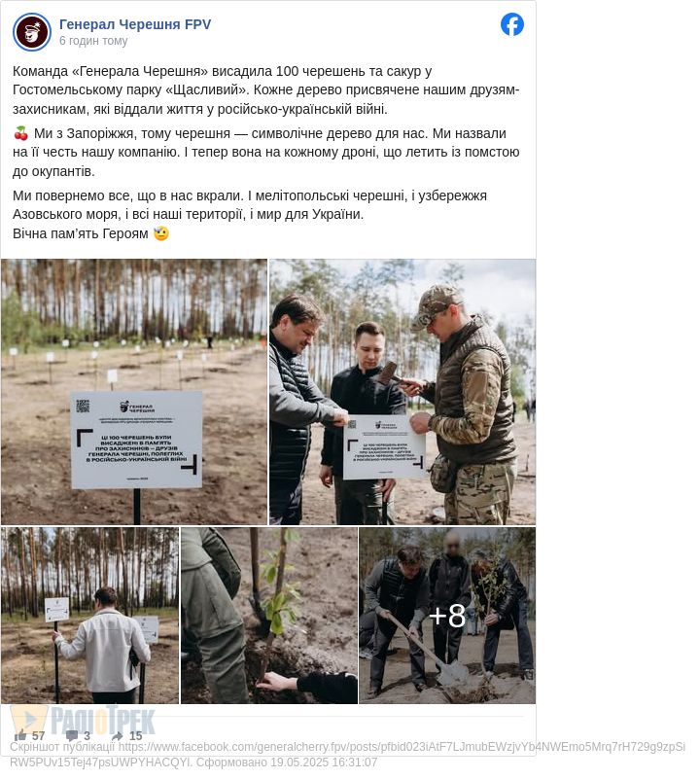Click the cherry emoji in the post

20,133
